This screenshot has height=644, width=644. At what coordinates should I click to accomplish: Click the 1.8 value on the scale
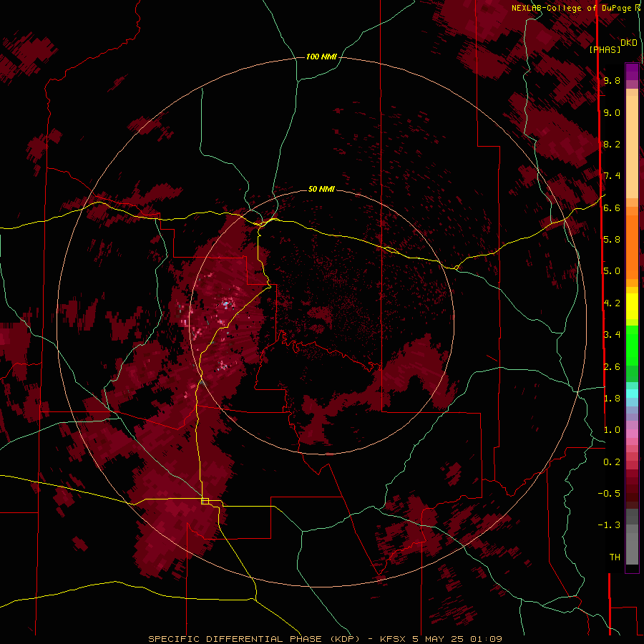tap(612, 399)
